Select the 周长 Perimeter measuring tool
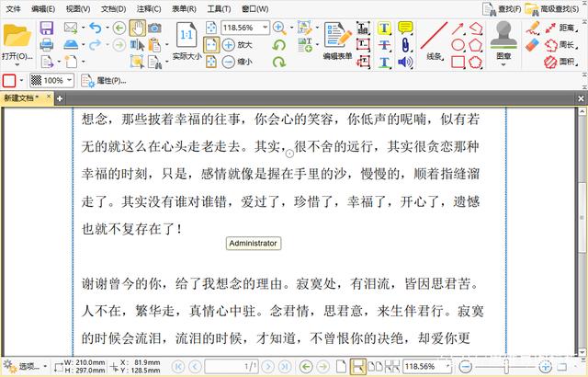This screenshot has width=588, height=377. (x=560, y=45)
